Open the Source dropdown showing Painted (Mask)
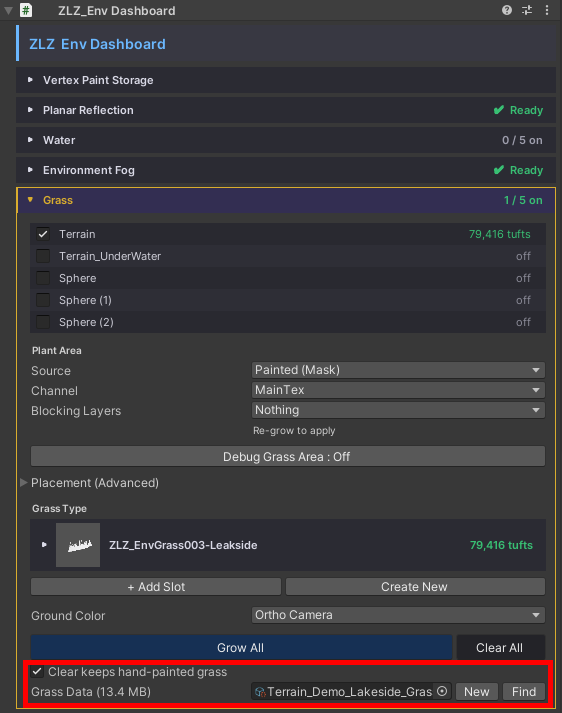562x713 pixels. tap(398, 370)
